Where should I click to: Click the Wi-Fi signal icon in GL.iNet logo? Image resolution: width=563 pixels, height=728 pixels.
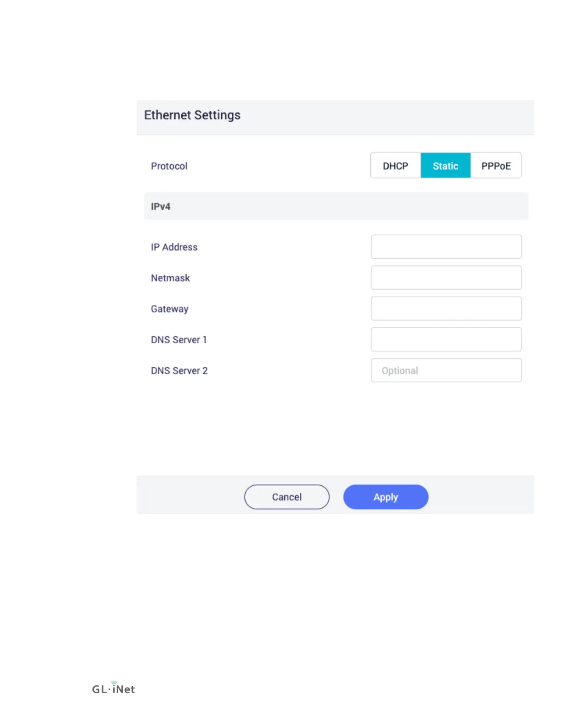(114, 683)
